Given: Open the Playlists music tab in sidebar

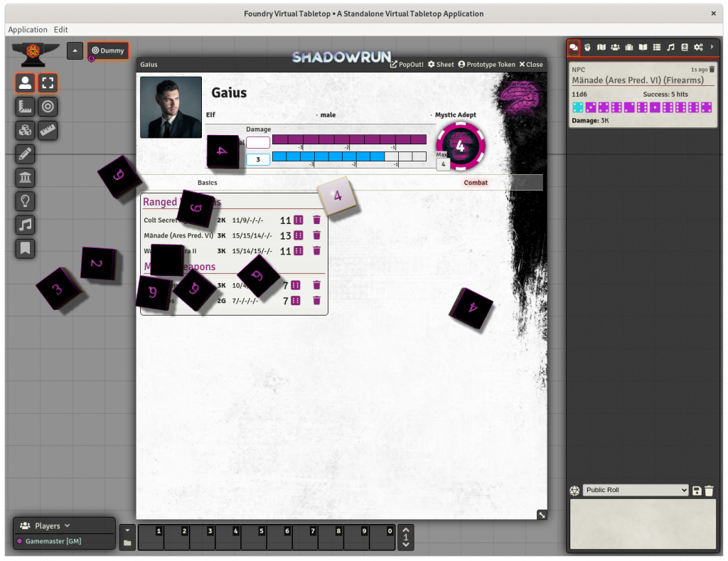Looking at the screenshot, I should [670, 48].
